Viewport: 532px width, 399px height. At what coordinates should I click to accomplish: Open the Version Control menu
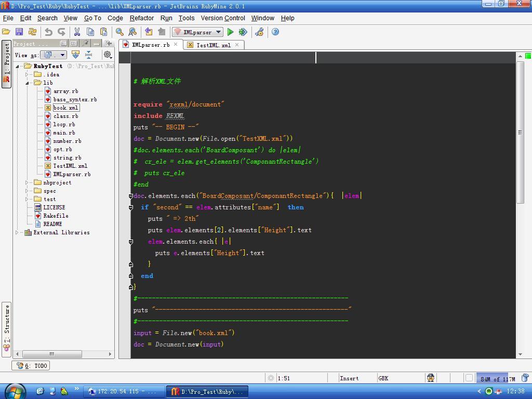222,18
